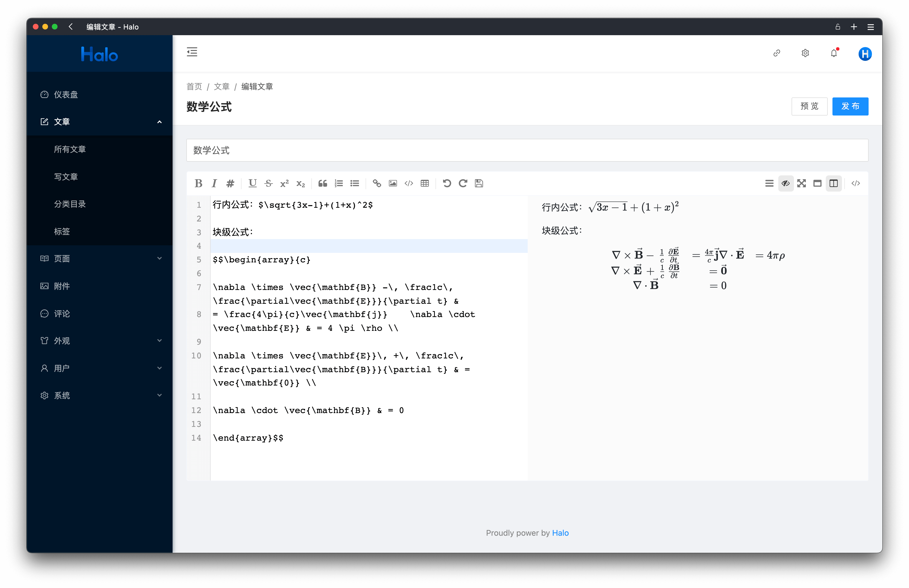Open settings gear in top bar
909x588 pixels.
(805, 53)
